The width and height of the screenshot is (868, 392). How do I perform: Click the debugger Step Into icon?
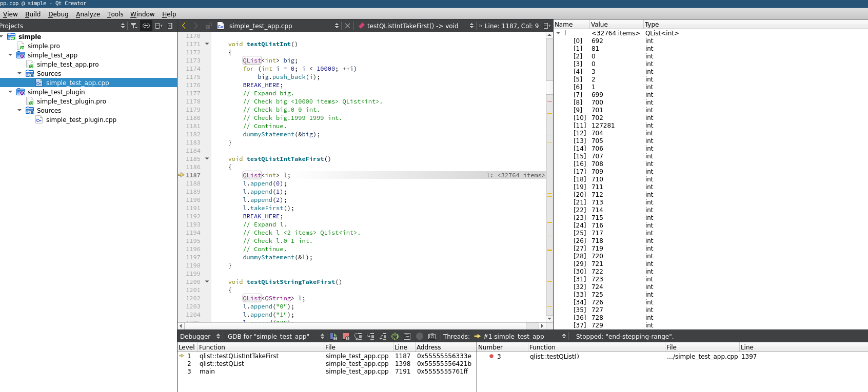coord(370,337)
